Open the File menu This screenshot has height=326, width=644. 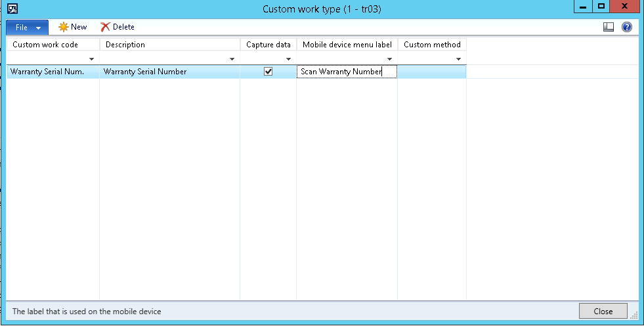click(27, 28)
